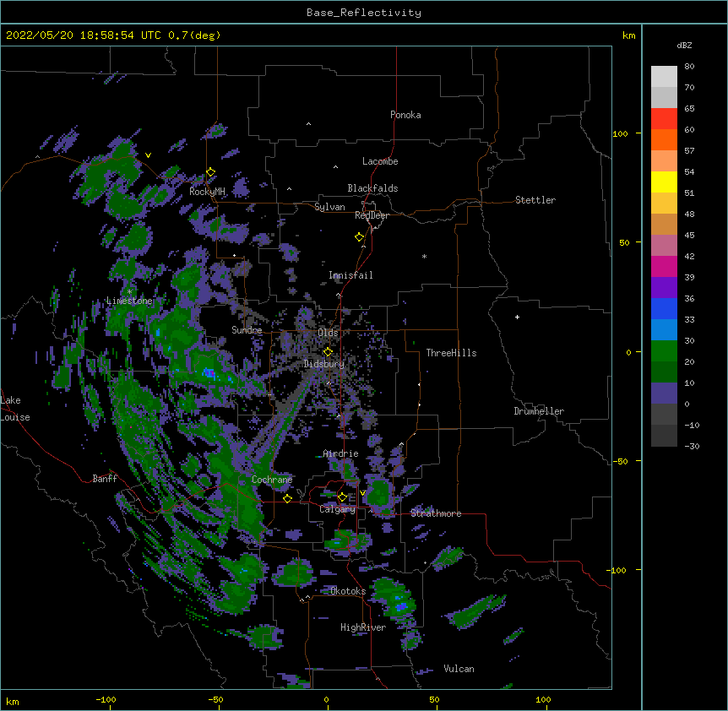Viewport: 728px width, 711px height.
Task: Click the Lake Louise label
Action: pos(14,409)
